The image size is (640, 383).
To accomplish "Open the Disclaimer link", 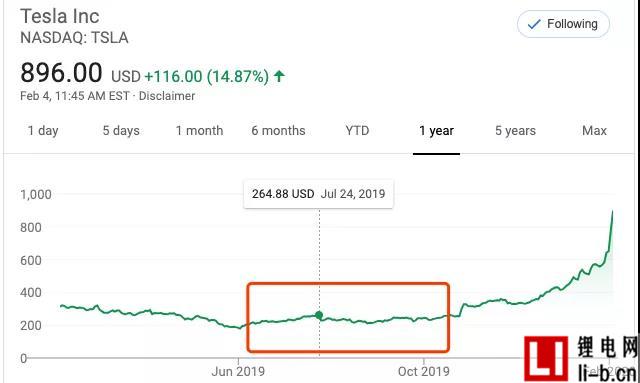I will tap(167, 96).
